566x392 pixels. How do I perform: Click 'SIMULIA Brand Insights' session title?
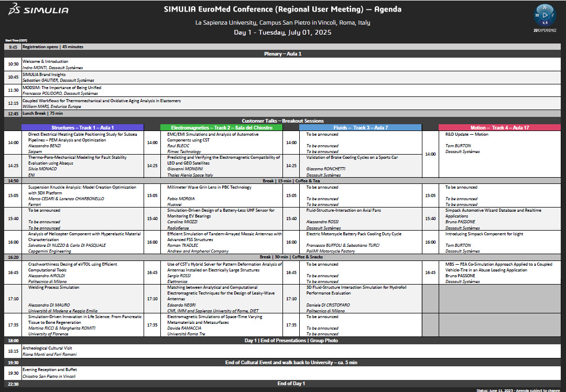44,74
